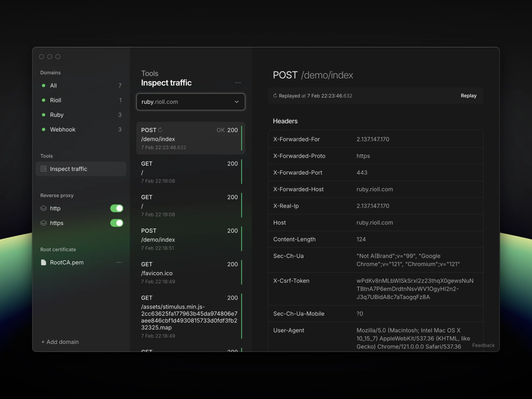Open the RootCA.pem certificate
The width and height of the screenshot is (532, 399).
[66, 262]
